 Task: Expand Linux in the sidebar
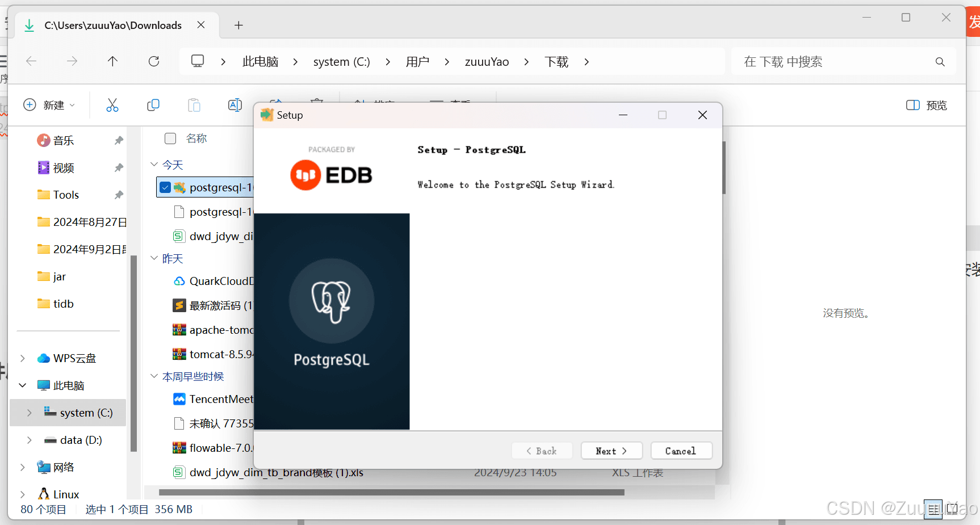click(x=23, y=494)
